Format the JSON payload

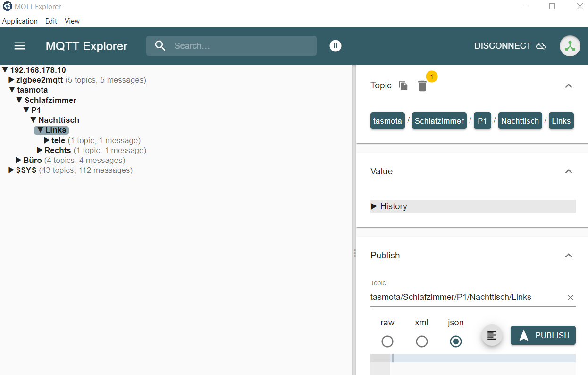tap(492, 335)
